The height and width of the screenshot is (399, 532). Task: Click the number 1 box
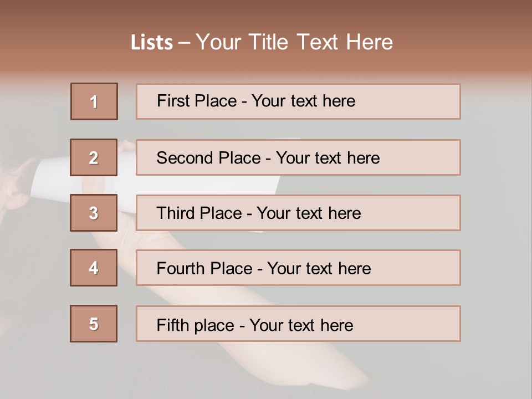pos(94,101)
